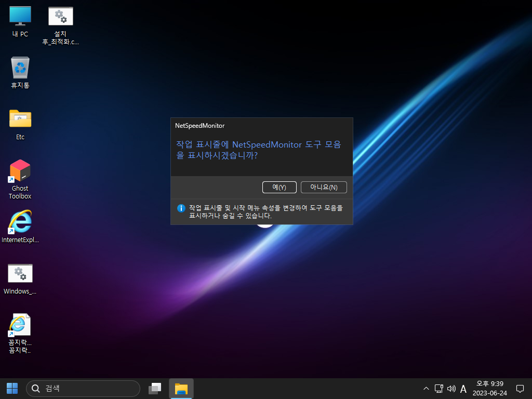532x399 pixels.
Task: Click the volume speaker tray icon
Action: (451, 389)
